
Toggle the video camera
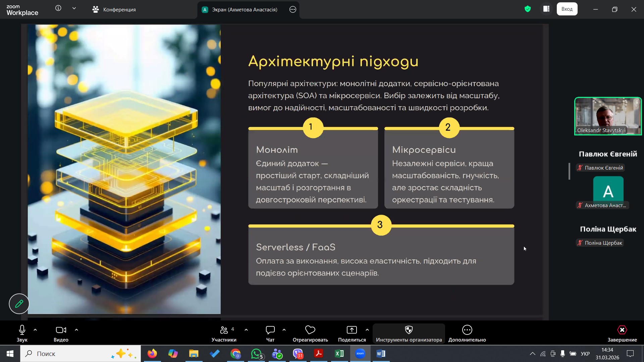(61, 330)
